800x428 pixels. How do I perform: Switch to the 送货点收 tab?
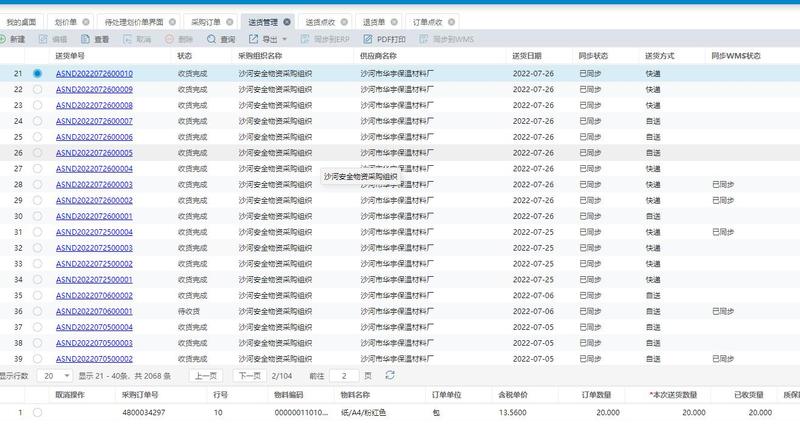[320, 22]
